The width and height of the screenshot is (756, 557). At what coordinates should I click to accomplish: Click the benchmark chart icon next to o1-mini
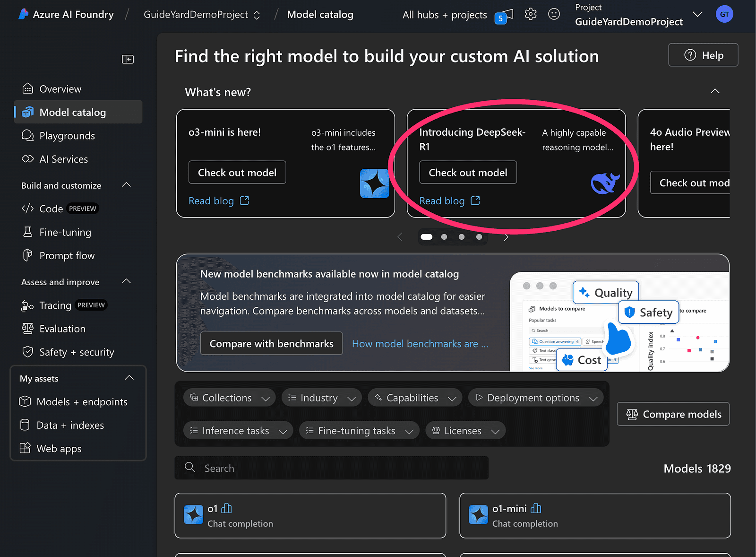(x=536, y=508)
